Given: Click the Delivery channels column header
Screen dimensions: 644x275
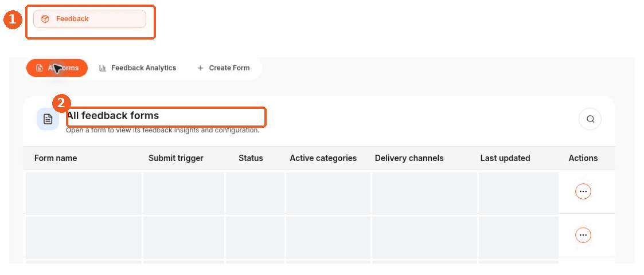Looking at the screenshot, I should click(409, 158).
